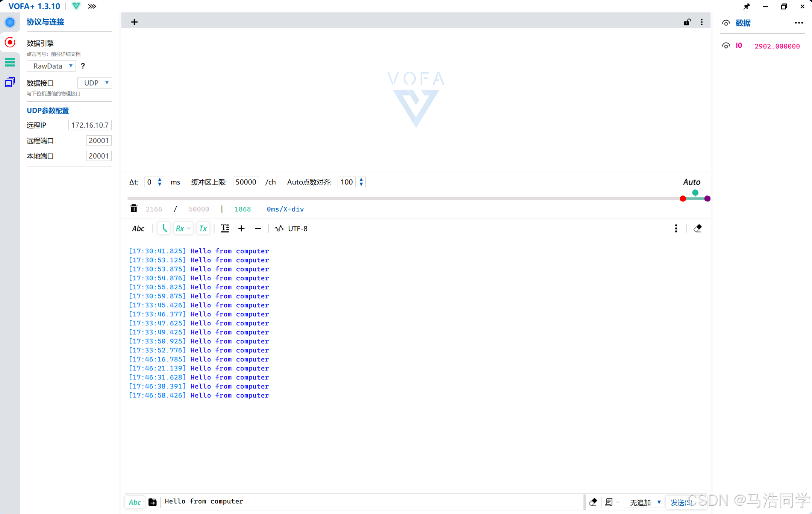The width and height of the screenshot is (812, 514).
Task: Open the RawData engine dropdown
Action: click(x=51, y=66)
